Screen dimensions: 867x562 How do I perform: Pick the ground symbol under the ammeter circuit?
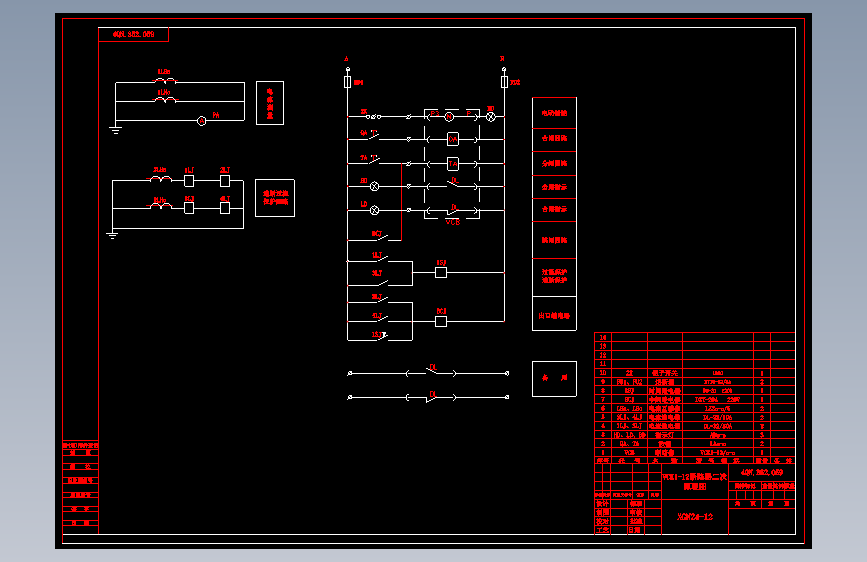(115, 130)
